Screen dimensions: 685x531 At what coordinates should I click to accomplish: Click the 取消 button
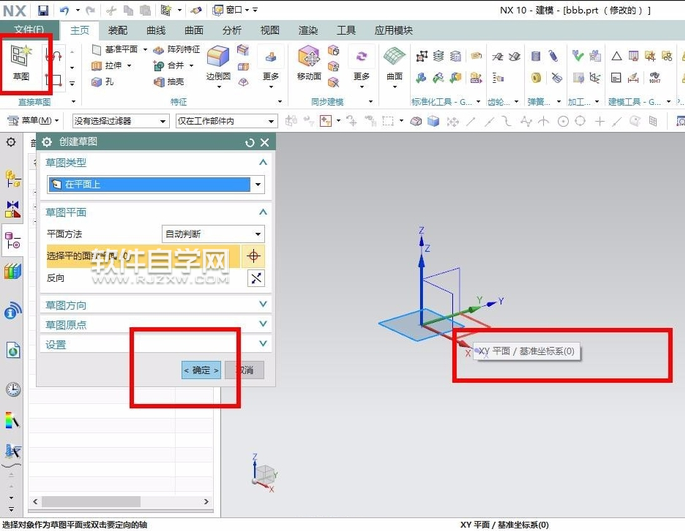click(x=246, y=370)
